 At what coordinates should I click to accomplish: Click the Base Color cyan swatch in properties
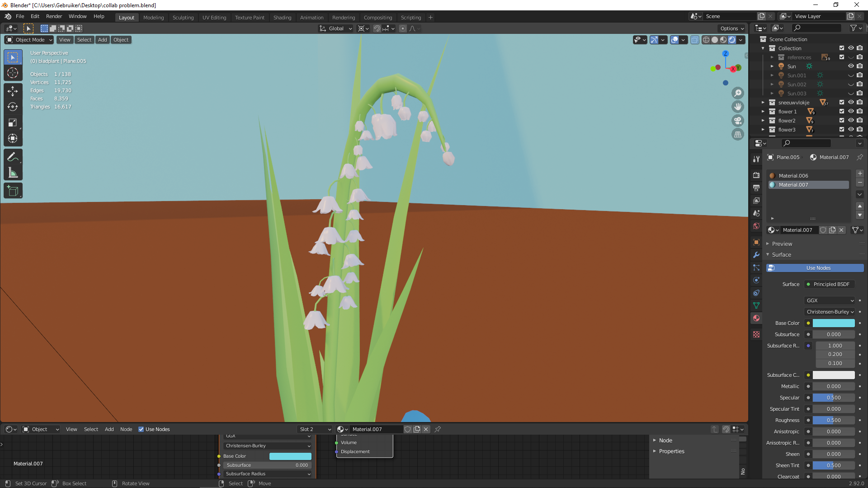tap(833, 323)
